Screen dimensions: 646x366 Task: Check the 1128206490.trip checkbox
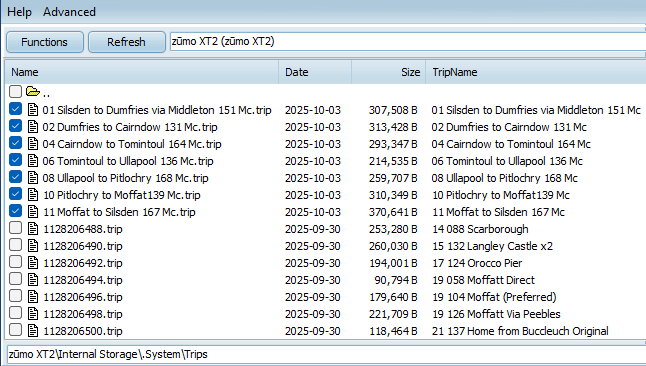tap(15, 244)
